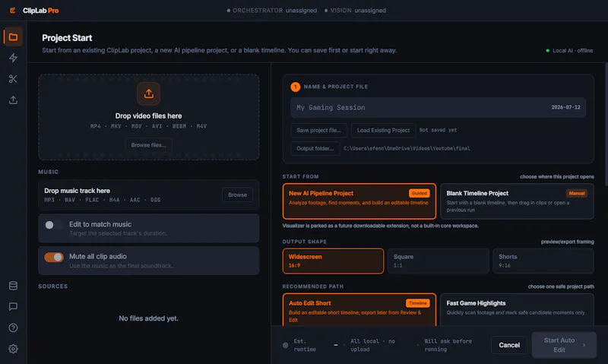Screen dimensions: 608x364
Task: Open the Project folder sidebar icon
Action: [x=13, y=37]
